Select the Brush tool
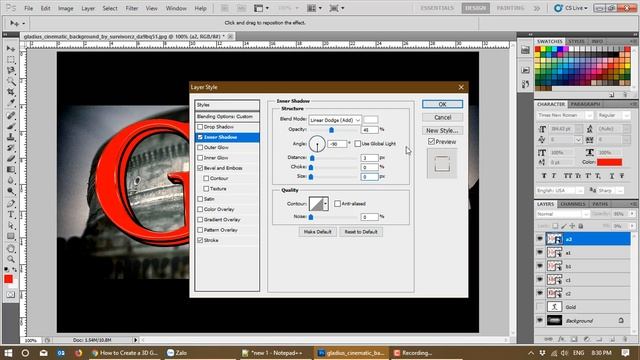This screenshot has width=640, height=360. (x=11, y=127)
